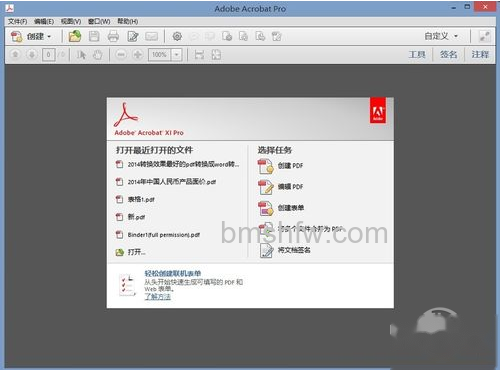500x370 pixels.
Task: Open the 自定义 dropdown
Action: point(441,36)
